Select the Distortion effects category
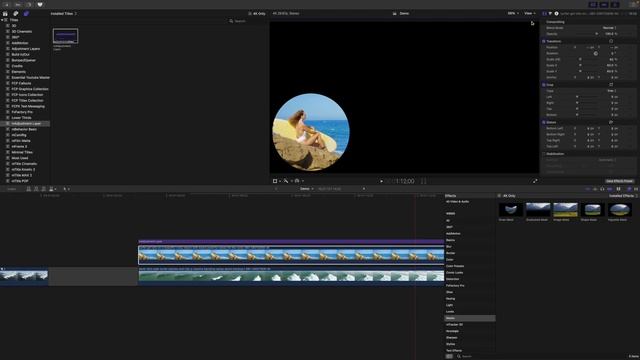Screen dimensions: 640x360 coord(453,279)
